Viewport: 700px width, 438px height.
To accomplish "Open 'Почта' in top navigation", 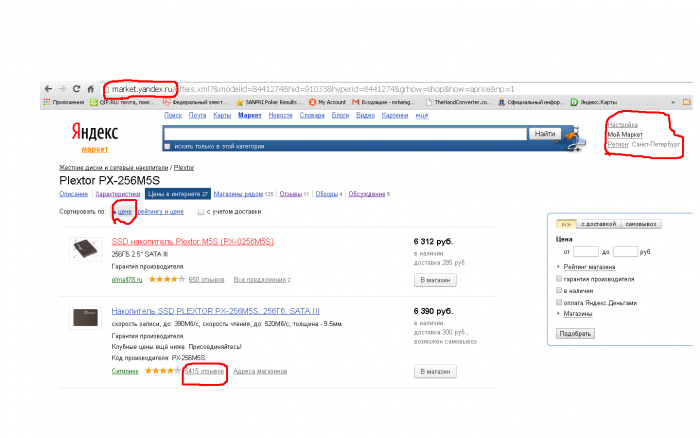I will (x=197, y=115).
